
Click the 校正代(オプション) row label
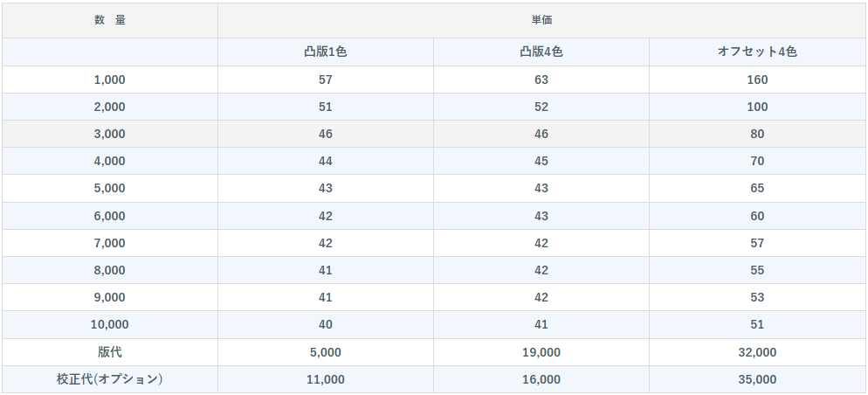[x=110, y=379]
